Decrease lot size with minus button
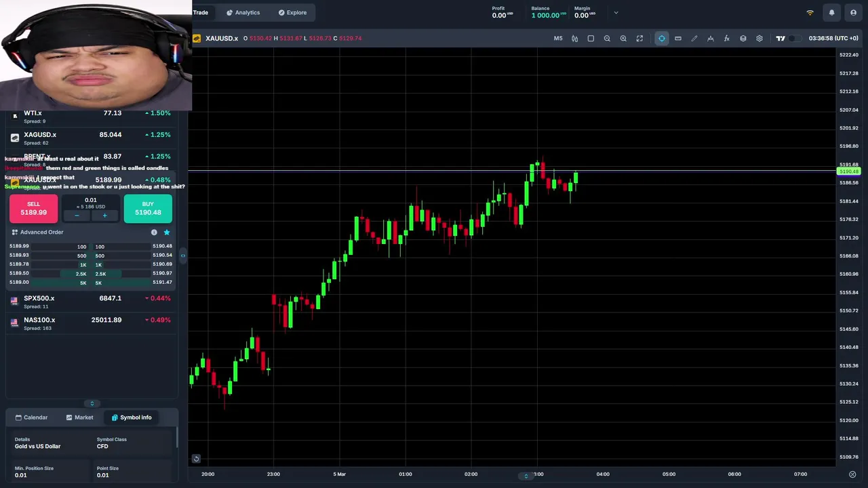The height and width of the screenshot is (488, 868). 77,216
